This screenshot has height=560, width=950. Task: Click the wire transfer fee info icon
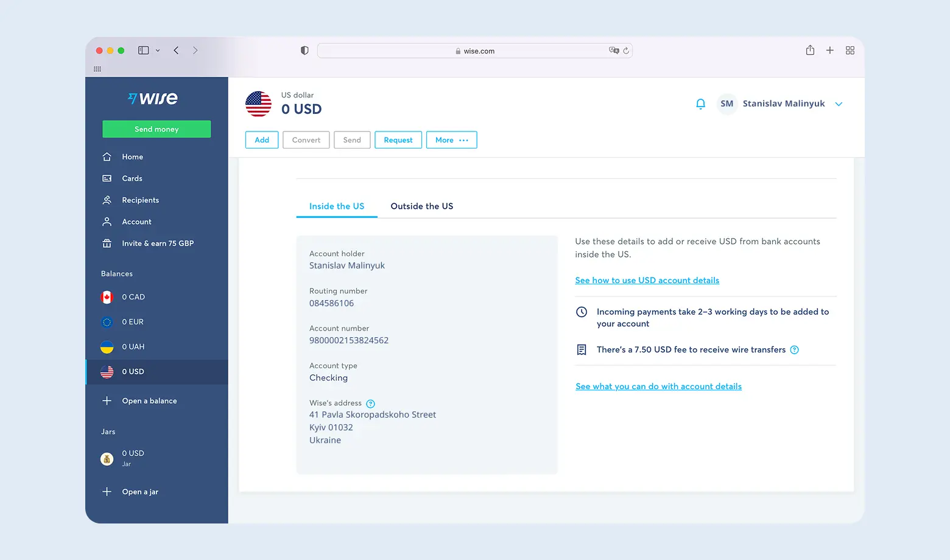point(794,349)
